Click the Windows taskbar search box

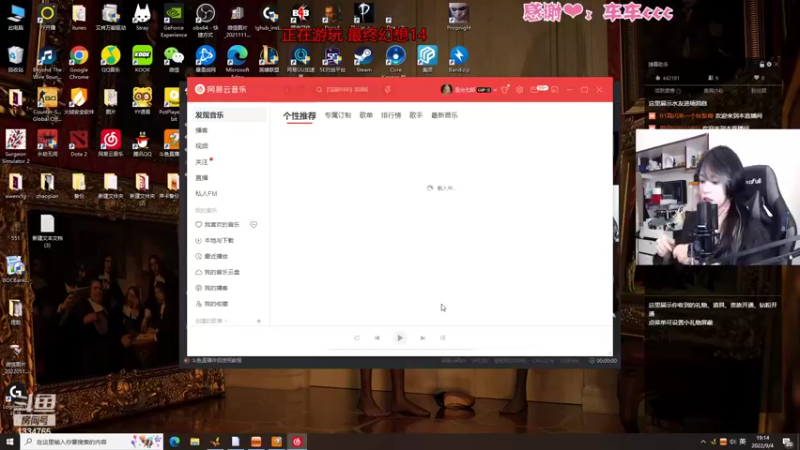(92, 441)
